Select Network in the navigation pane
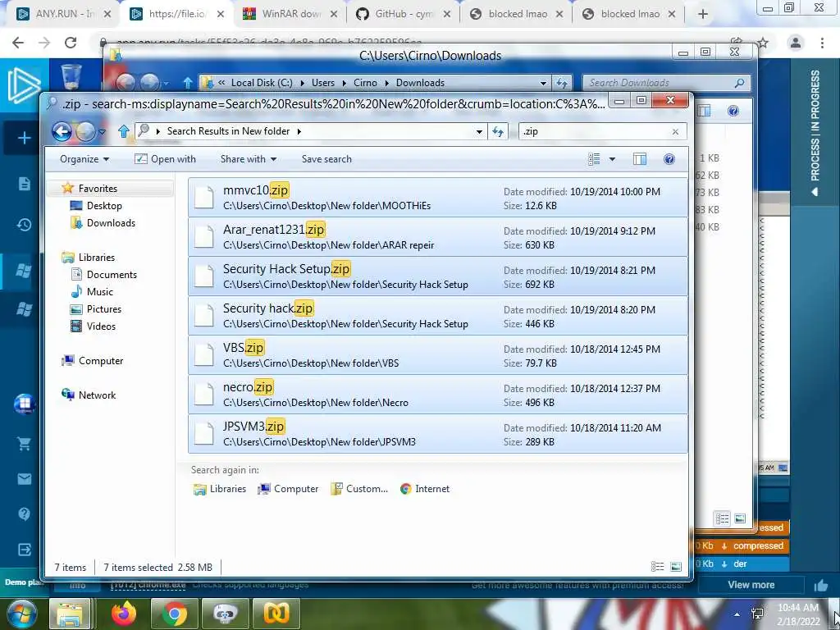Image resolution: width=840 pixels, height=630 pixels. (97, 395)
